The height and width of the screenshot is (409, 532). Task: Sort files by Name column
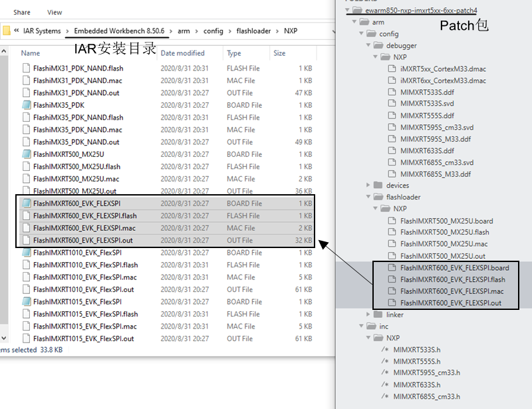click(30, 53)
